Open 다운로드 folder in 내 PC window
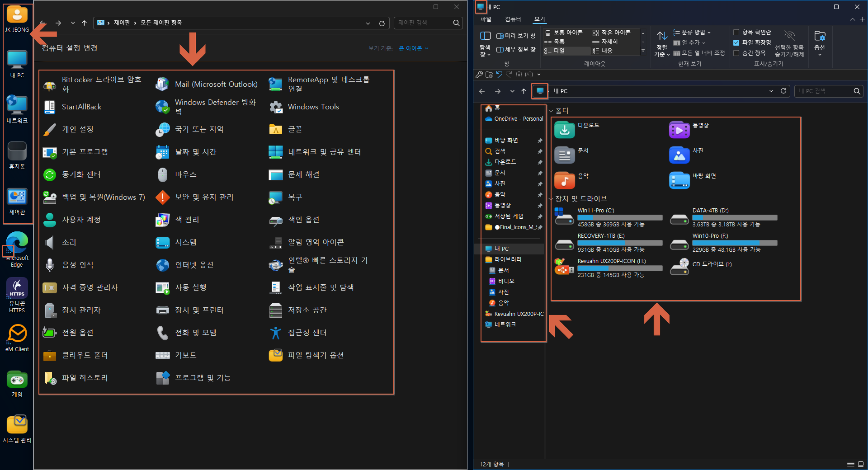Viewport: 868px width, 470px height. 577,129
